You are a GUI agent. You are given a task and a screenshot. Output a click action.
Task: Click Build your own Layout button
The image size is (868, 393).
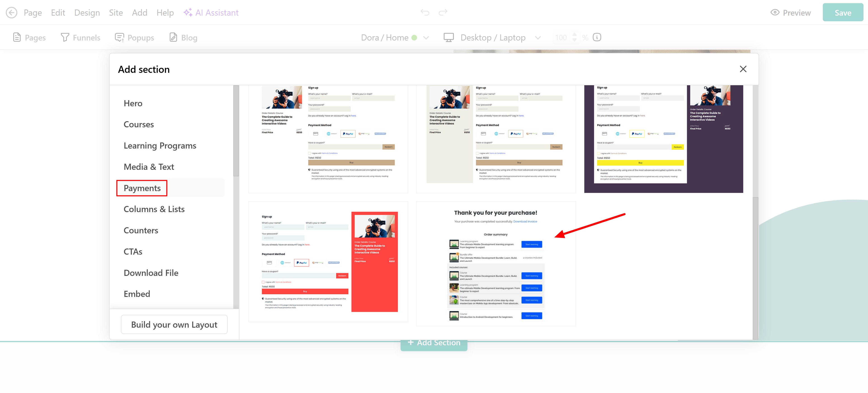click(174, 324)
